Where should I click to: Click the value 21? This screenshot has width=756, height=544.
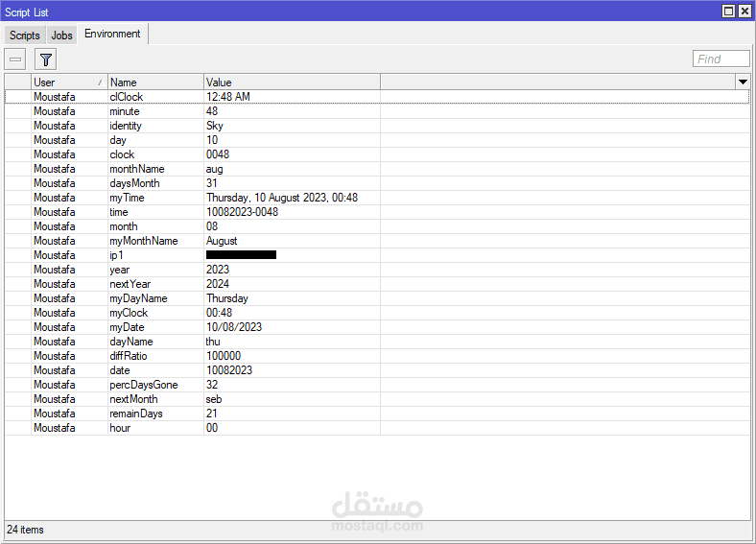click(x=212, y=414)
